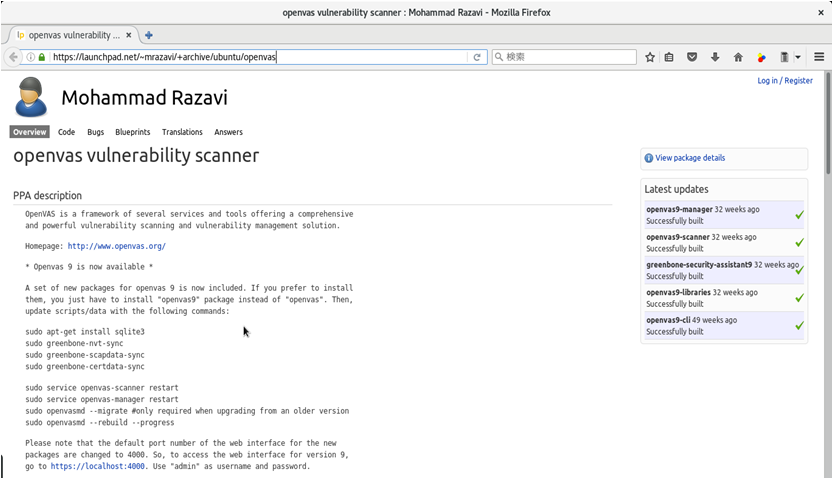Image resolution: width=833 pixels, height=479 pixels.
Task: Click green checkmark for greenbone-security-assistant9 build
Action: (x=799, y=270)
